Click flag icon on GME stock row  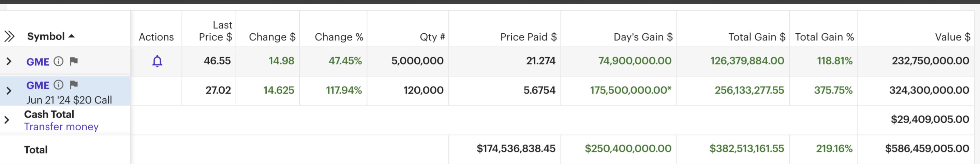click(74, 61)
